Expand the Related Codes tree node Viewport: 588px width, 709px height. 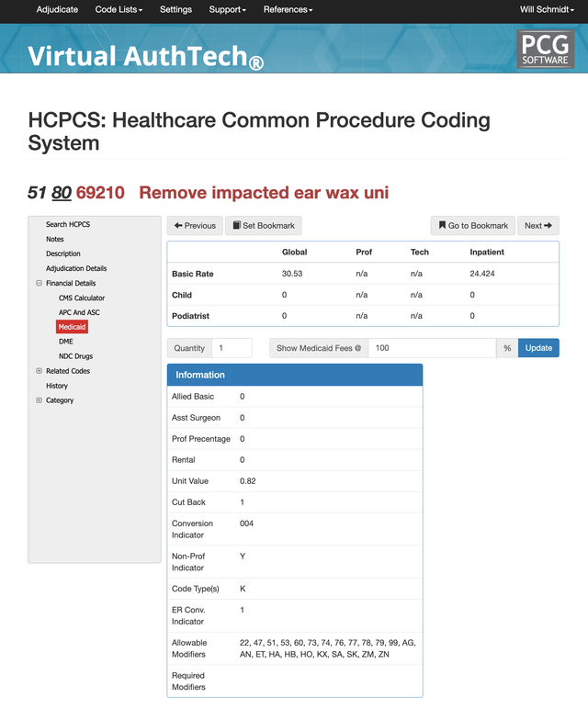[x=39, y=371]
